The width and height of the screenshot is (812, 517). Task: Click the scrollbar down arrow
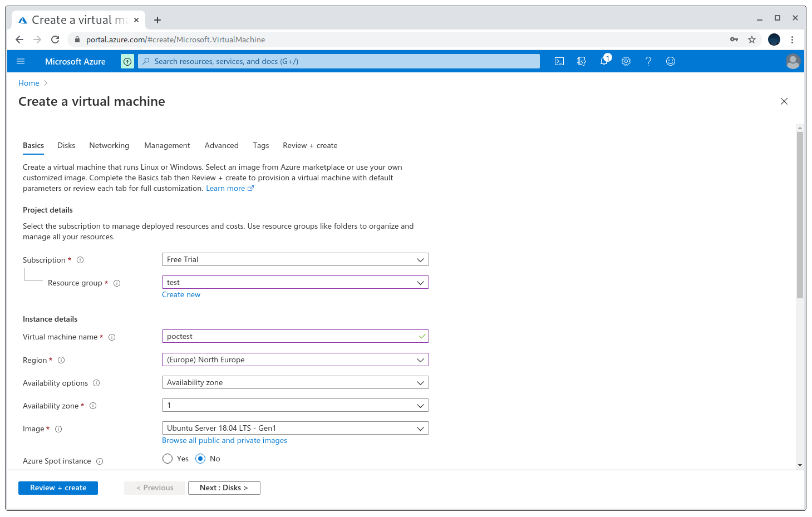pyautogui.click(x=800, y=465)
